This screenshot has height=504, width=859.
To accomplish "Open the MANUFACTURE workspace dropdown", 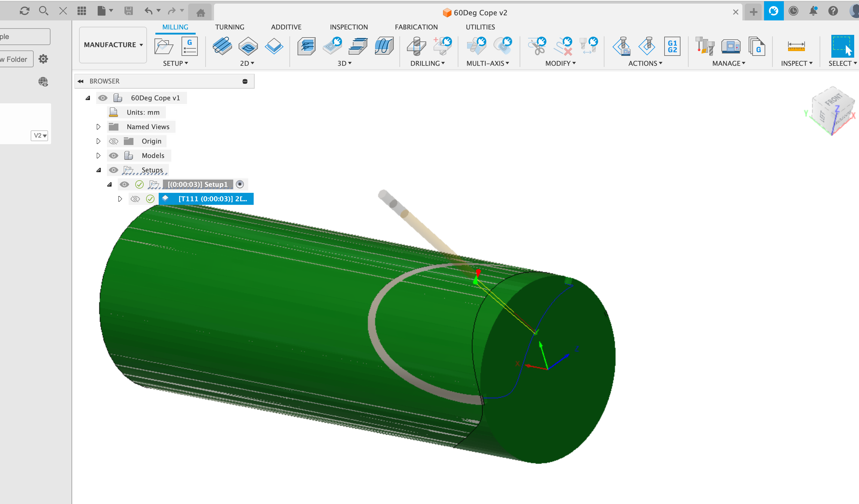I will click(x=112, y=45).
